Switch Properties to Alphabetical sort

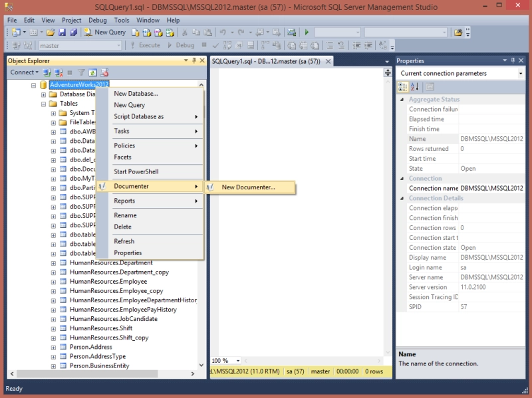pyautogui.click(x=414, y=87)
